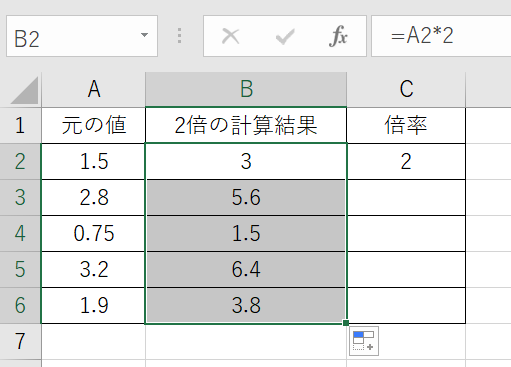Select column C header
The height and width of the screenshot is (367, 511).
[406, 89]
